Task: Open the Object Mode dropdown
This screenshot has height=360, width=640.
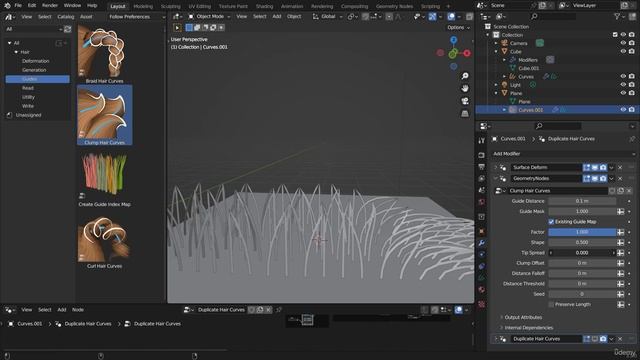Action: [209, 17]
